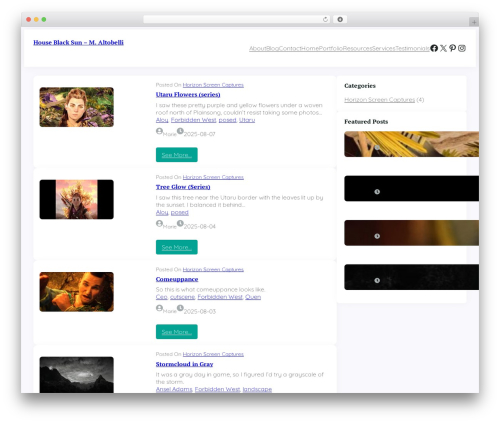Select the Ansel Adams tag link
The width and height of the screenshot is (500, 423).
click(x=174, y=389)
